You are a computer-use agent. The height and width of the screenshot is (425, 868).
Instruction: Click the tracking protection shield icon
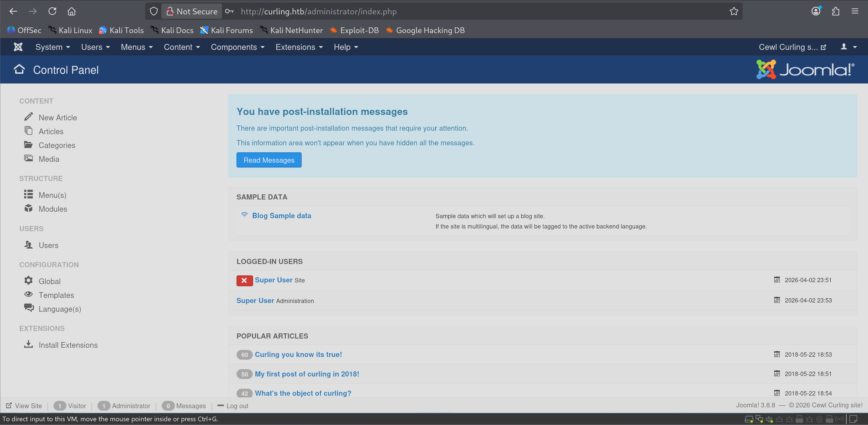[154, 11]
